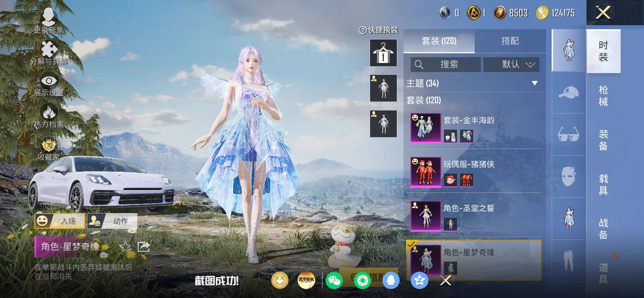This screenshot has height=298, width=644.
Task: Click the share arrow beside 角色-星梦奇缘
Action: click(143, 247)
